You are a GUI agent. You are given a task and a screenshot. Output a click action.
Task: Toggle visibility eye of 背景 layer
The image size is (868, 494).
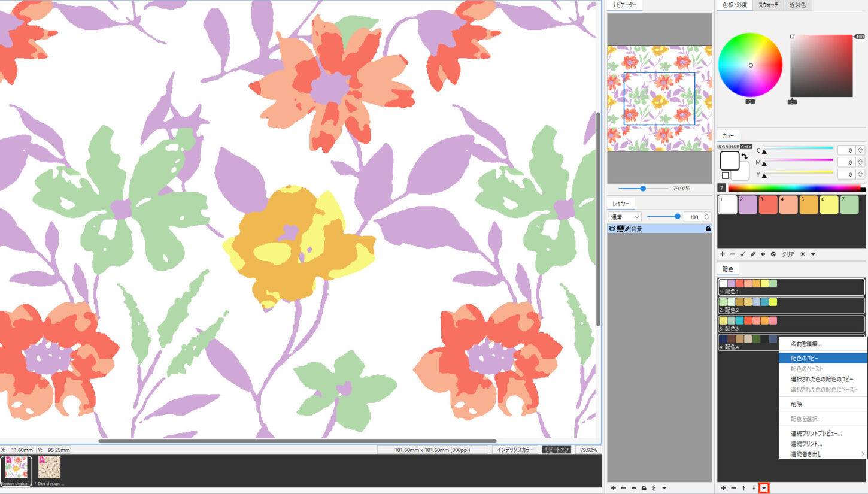pyautogui.click(x=612, y=229)
